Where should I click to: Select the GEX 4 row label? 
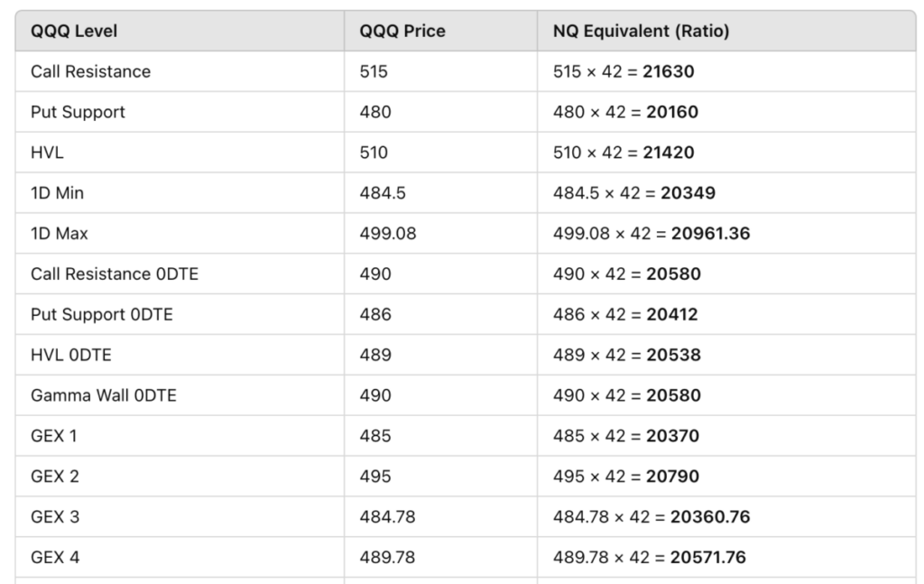pos(55,557)
